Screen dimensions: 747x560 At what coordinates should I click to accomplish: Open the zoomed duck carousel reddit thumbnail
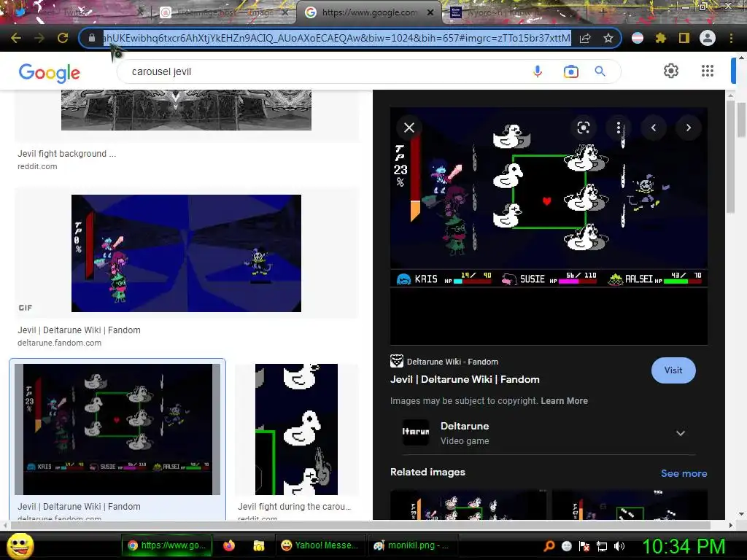point(296,429)
